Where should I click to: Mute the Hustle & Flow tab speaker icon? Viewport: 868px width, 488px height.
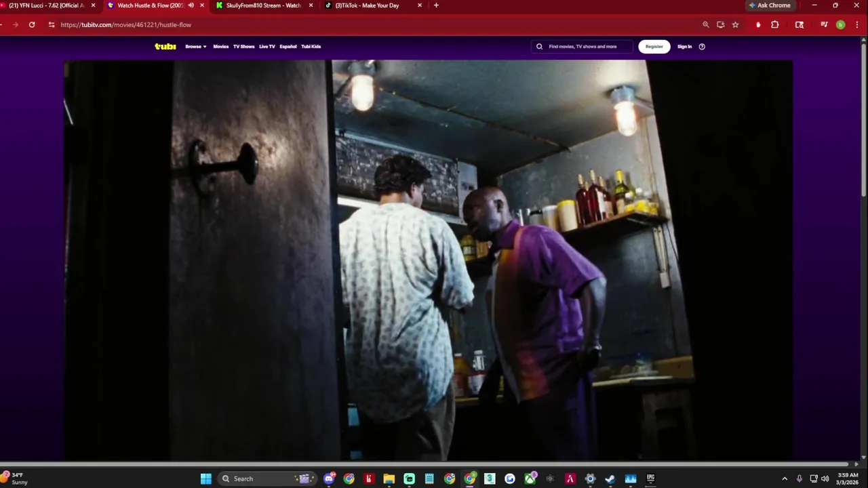[x=191, y=5]
